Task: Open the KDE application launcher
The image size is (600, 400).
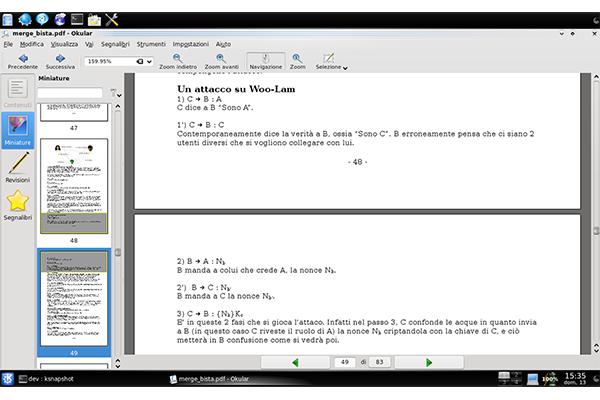Action: (8, 379)
